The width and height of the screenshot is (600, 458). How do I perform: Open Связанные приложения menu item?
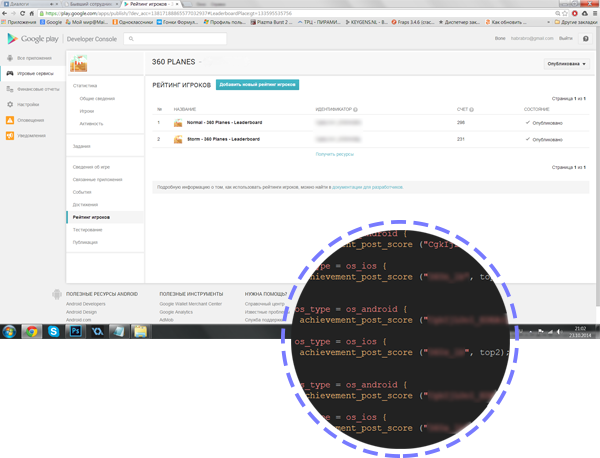click(98, 180)
